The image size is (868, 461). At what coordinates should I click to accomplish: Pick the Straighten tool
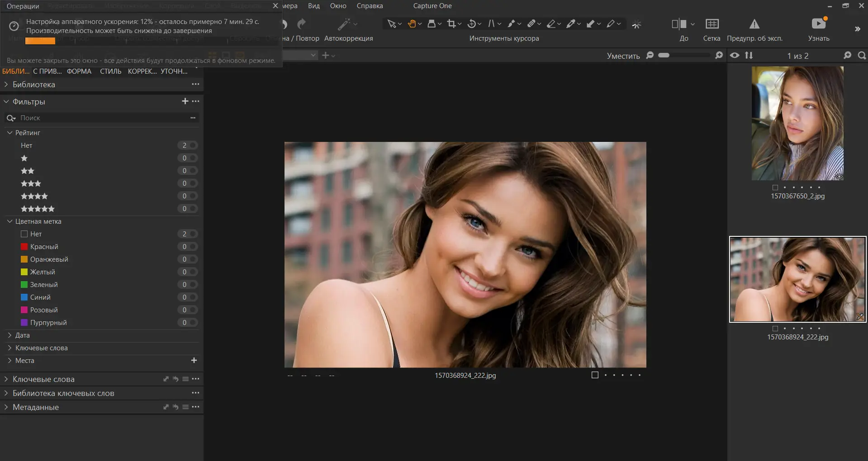click(x=492, y=24)
